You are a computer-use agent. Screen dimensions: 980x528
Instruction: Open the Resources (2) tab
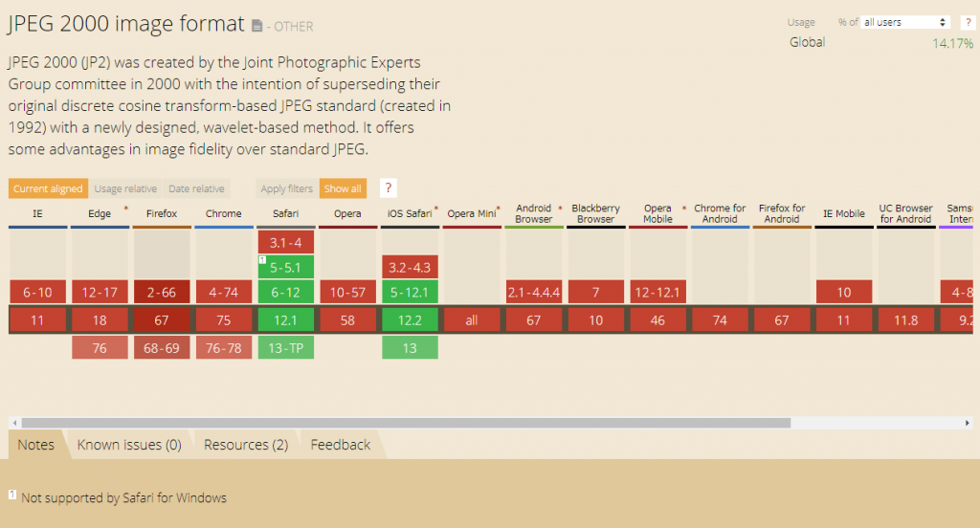246,444
